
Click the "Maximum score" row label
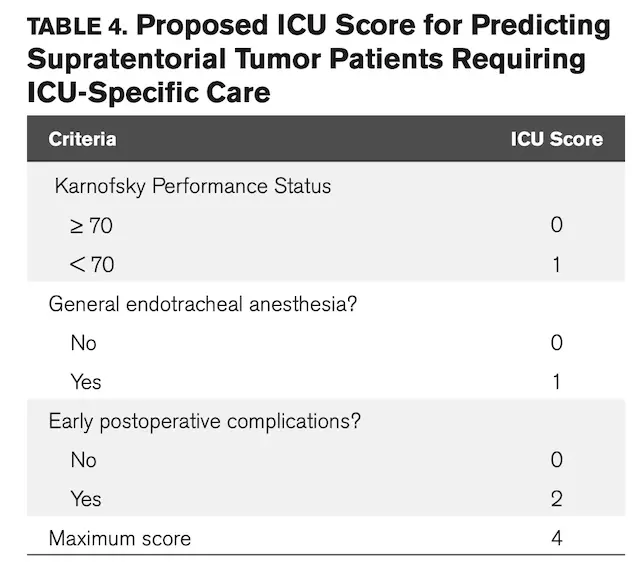pos(120,539)
